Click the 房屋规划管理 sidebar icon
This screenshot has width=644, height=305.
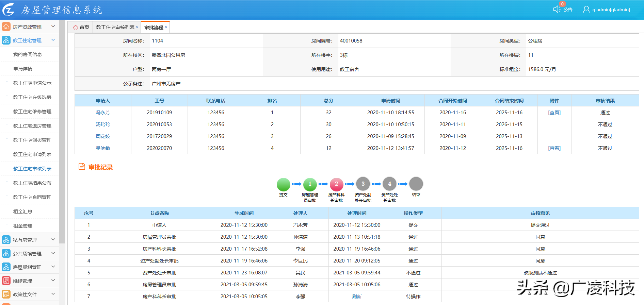pyautogui.click(x=6, y=267)
